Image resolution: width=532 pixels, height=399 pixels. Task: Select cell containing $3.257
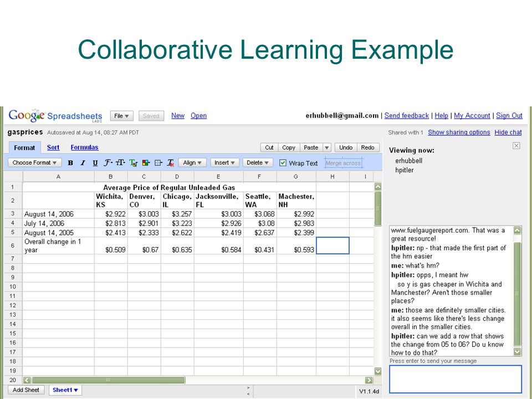177,214
